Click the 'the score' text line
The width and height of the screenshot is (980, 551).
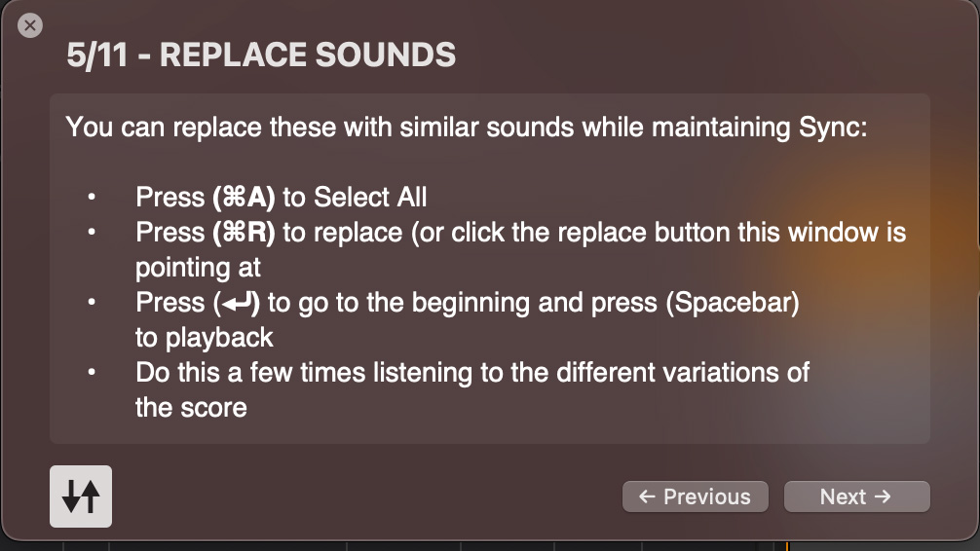[x=191, y=408]
